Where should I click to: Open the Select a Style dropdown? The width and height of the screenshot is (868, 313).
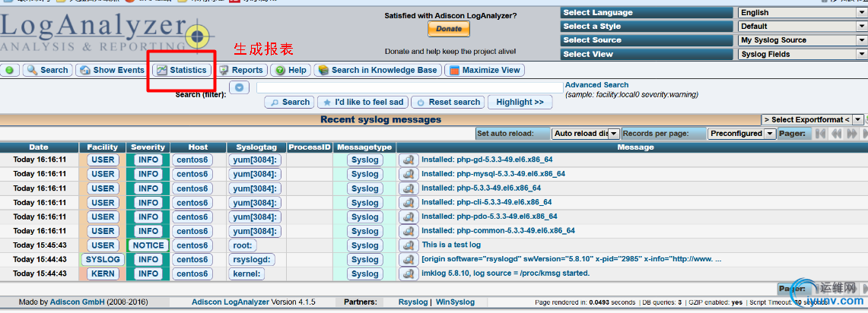[x=802, y=26]
